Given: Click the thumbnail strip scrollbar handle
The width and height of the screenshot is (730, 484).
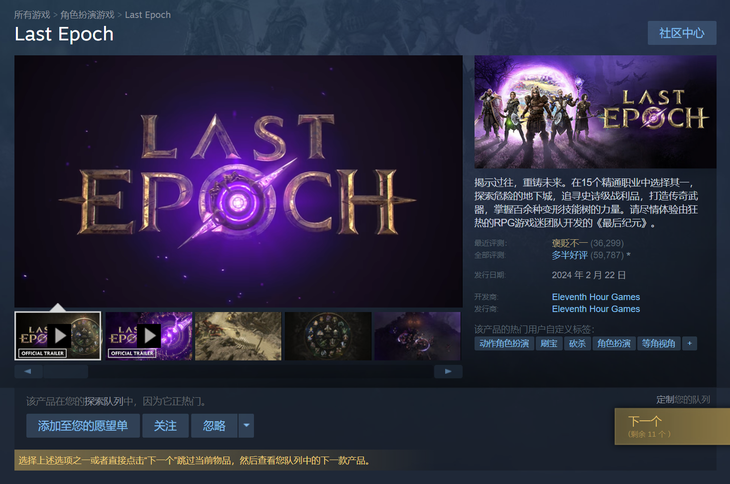Looking at the screenshot, I should (x=65, y=371).
